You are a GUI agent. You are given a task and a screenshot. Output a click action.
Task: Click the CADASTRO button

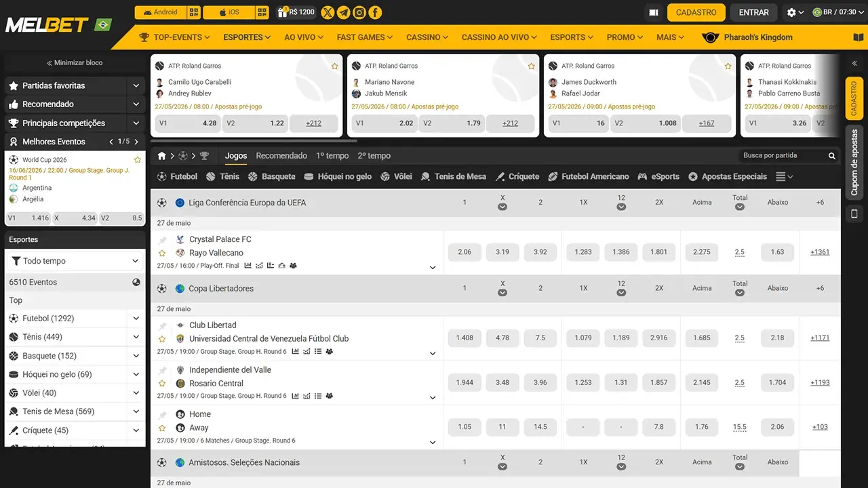pos(696,12)
